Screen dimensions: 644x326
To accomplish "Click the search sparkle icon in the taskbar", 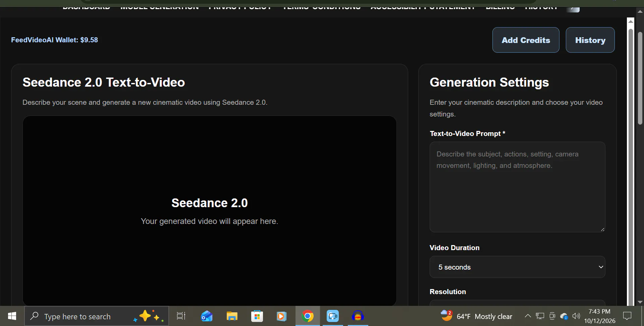I will click(149, 316).
